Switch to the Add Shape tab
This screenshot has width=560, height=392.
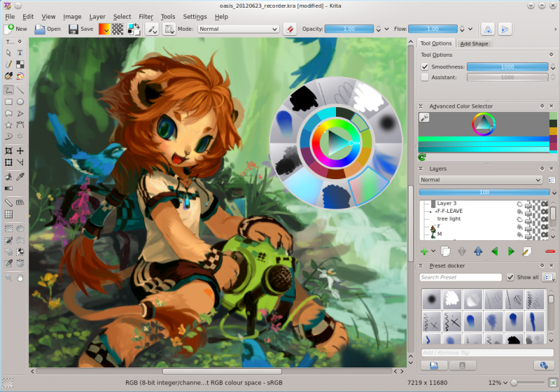tap(474, 43)
